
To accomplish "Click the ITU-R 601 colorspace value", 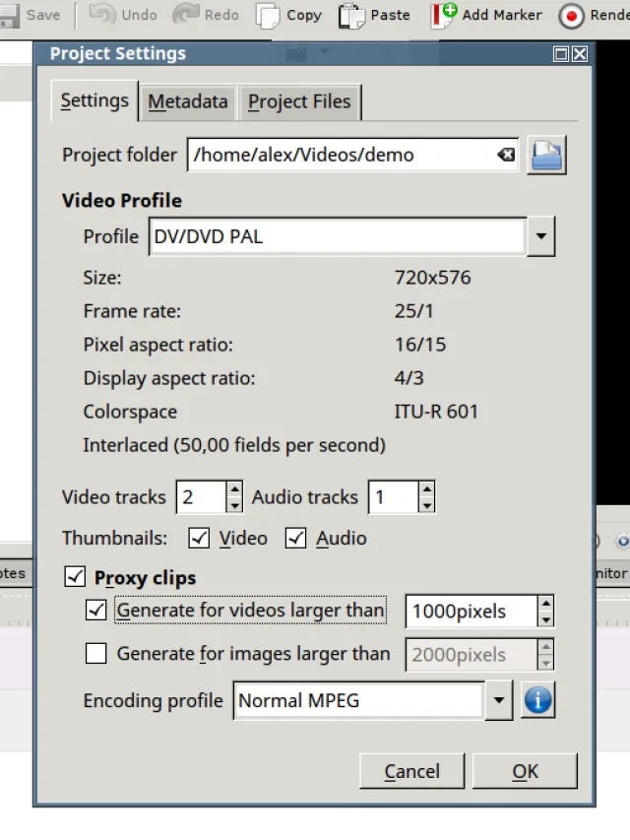I will 436,412.
